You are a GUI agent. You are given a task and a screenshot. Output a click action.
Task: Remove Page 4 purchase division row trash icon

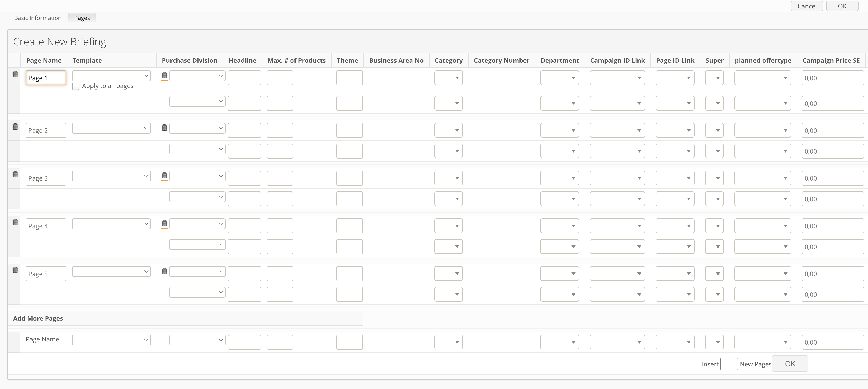click(x=164, y=223)
